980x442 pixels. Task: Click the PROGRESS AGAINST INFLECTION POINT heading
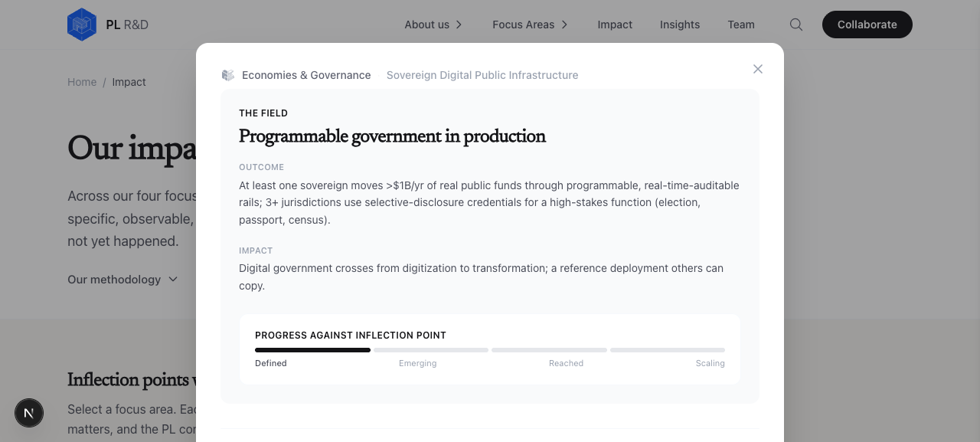point(351,336)
